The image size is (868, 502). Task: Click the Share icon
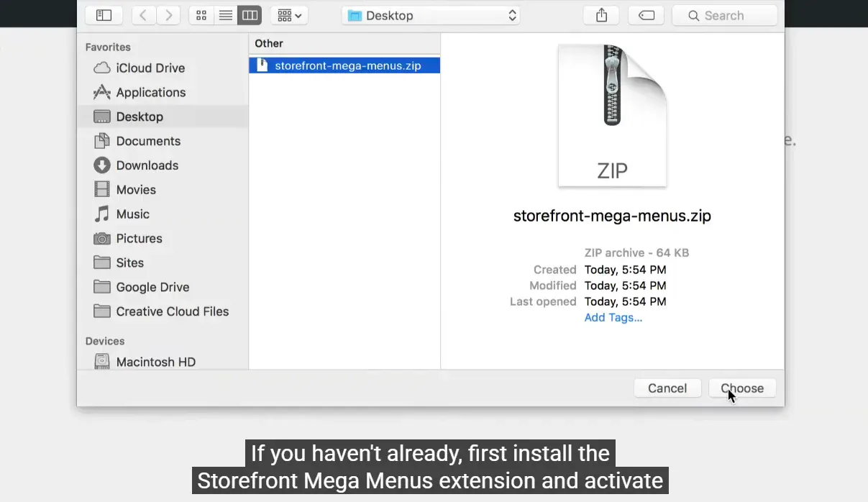tap(602, 15)
